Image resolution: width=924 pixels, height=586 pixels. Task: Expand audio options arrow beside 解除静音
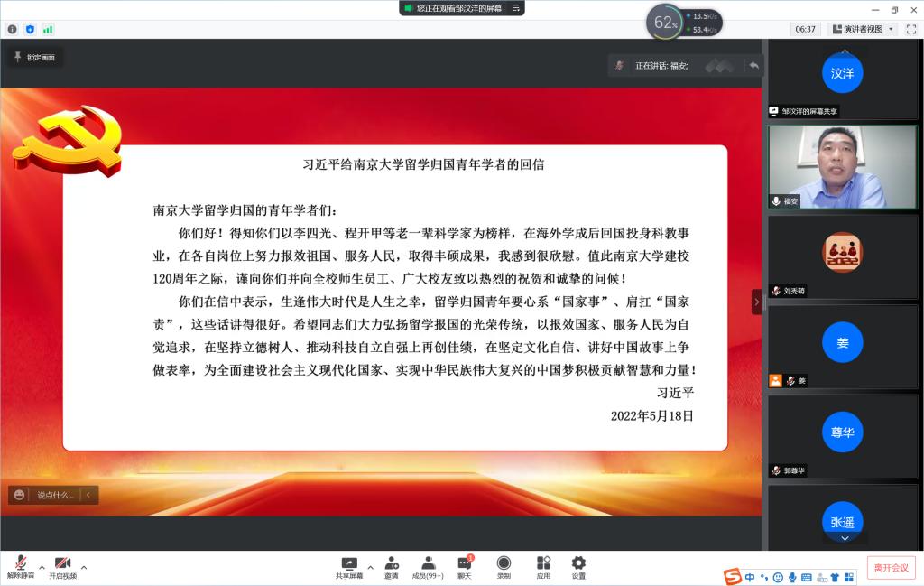(42, 568)
